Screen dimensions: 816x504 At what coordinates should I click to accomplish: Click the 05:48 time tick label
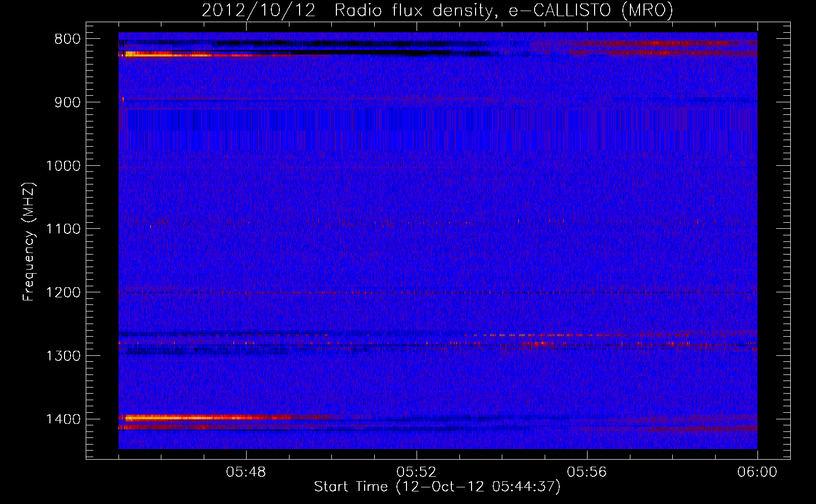tap(246, 472)
